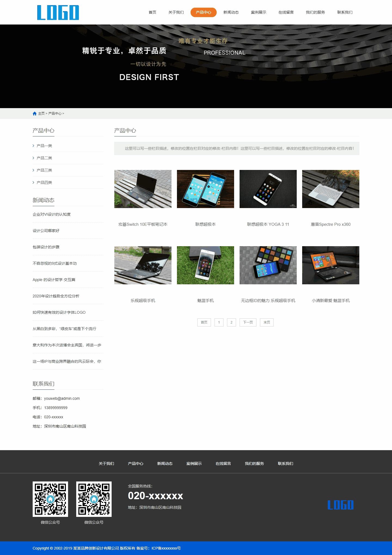Expand the 产品一类 category chevron
This screenshot has height=555, width=392.
pos(33,146)
